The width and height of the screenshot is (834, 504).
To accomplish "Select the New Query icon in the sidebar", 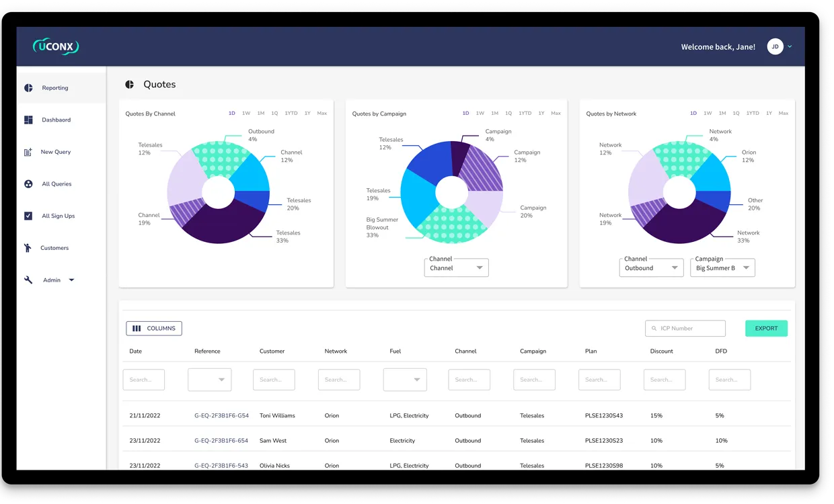I will pyautogui.click(x=28, y=152).
